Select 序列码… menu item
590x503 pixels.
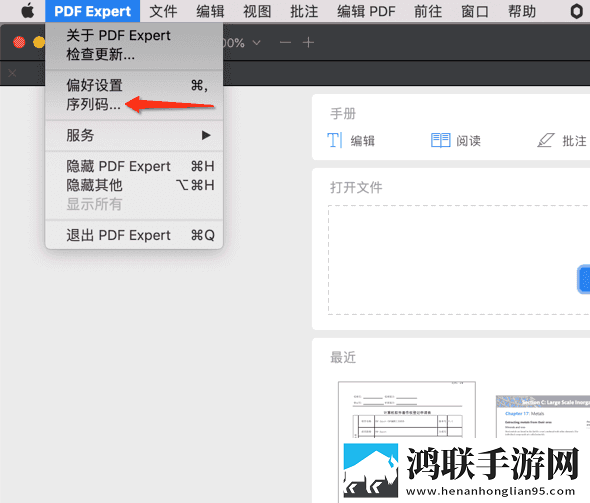(134, 105)
